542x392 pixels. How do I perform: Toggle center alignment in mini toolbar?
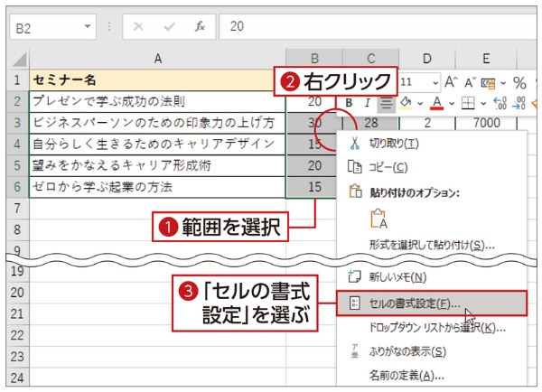(x=386, y=103)
